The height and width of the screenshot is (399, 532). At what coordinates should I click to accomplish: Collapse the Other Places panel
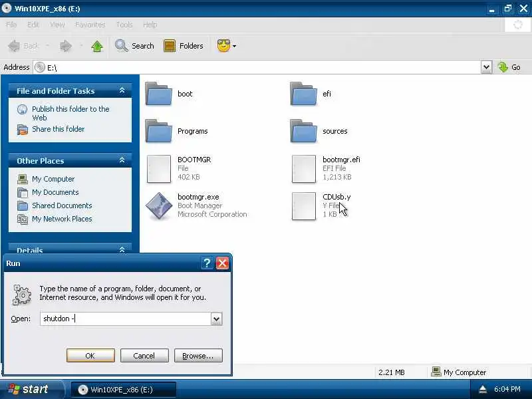pos(122,160)
